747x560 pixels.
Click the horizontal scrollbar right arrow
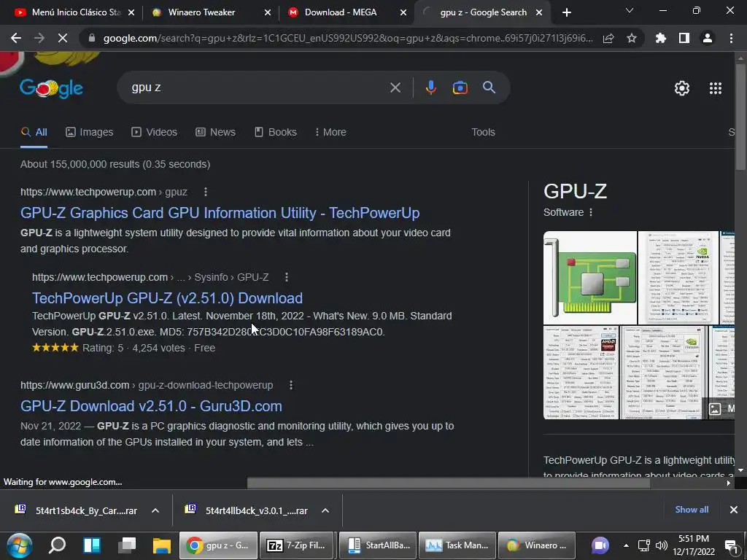pyautogui.click(x=729, y=483)
